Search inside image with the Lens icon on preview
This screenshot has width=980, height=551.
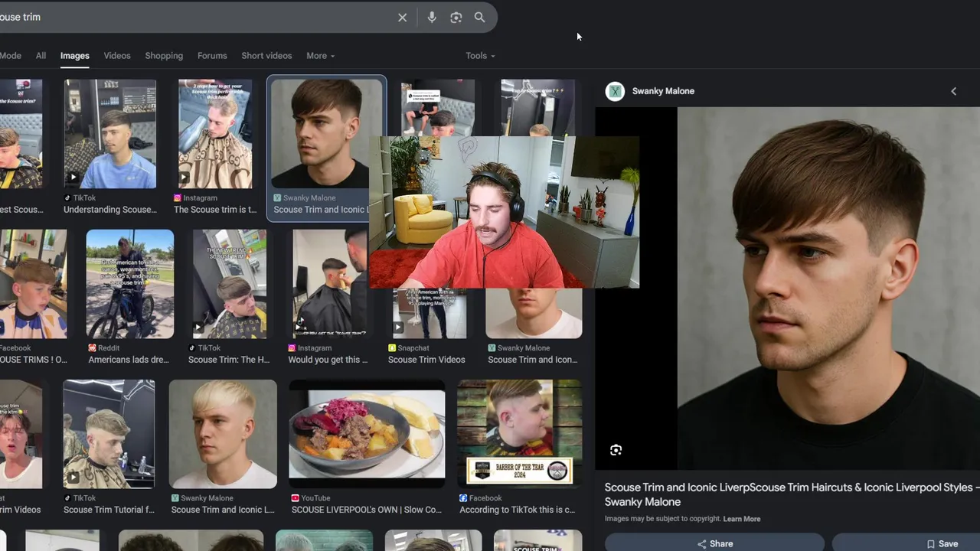(x=616, y=450)
